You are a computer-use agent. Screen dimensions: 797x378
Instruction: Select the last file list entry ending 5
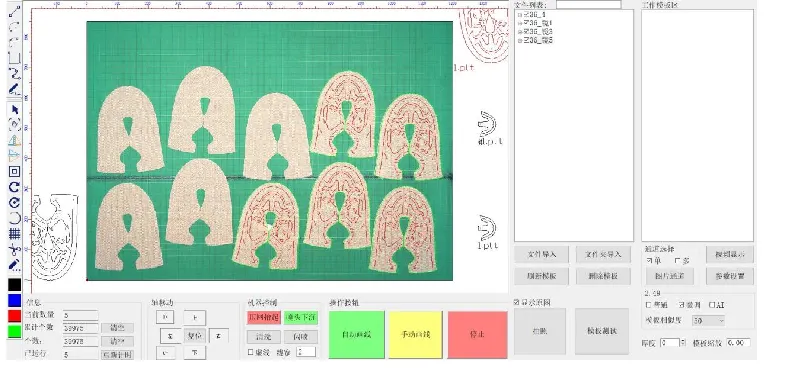(x=541, y=40)
